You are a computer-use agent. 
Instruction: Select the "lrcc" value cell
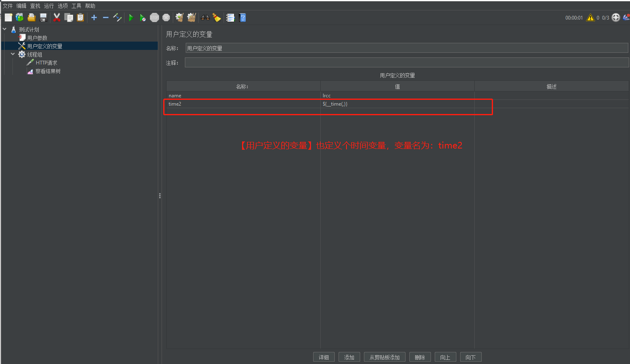click(x=397, y=96)
